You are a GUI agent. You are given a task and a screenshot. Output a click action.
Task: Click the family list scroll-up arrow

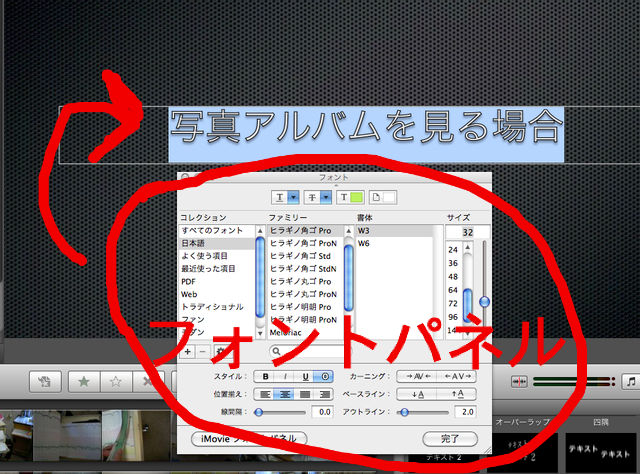point(349,231)
